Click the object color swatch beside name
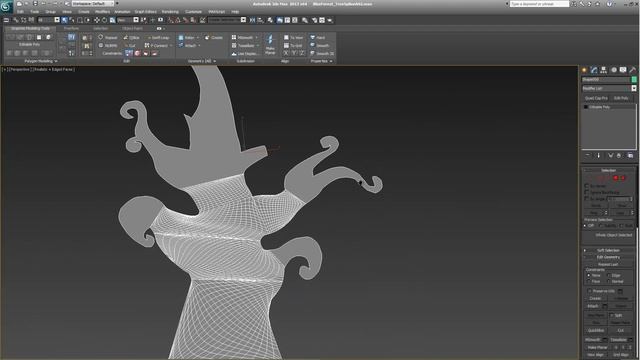This screenshot has height=360, width=640. (634, 80)
